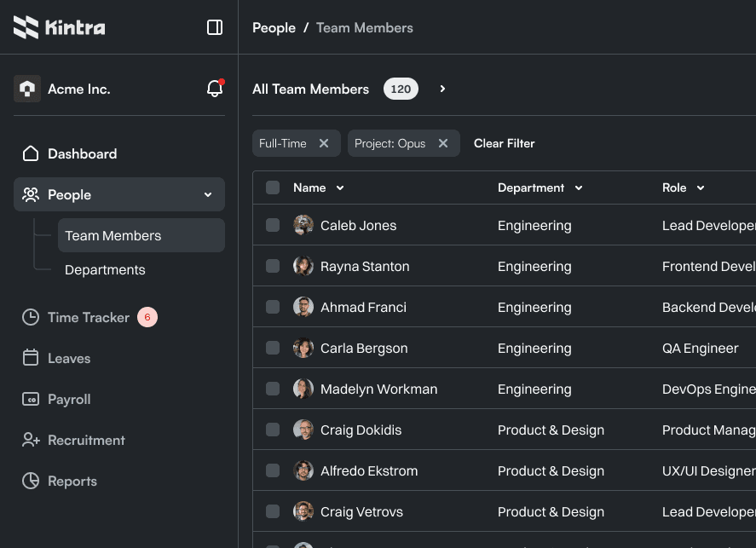Go to Departments submenu item

pos(105,270)
